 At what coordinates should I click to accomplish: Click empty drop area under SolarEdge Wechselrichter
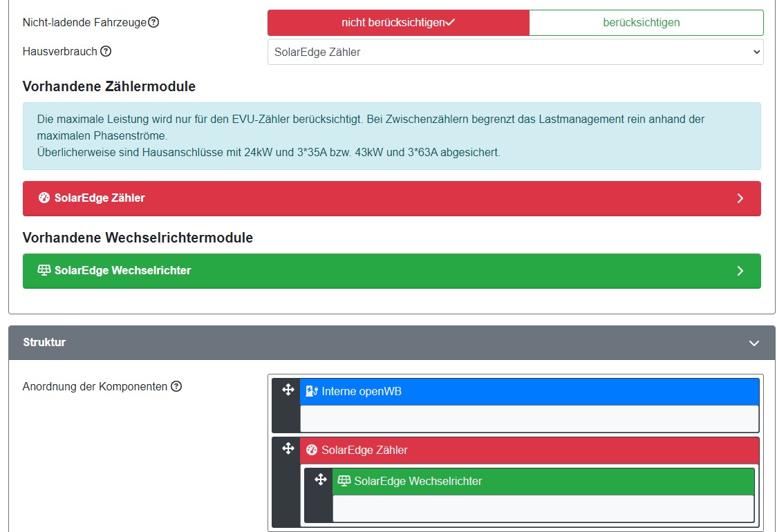[543, 508]
